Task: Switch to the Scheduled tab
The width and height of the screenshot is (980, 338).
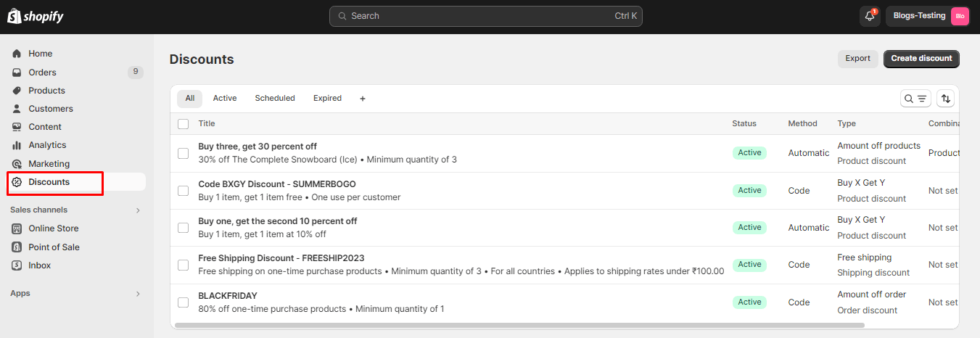Action: pos(275,99)
